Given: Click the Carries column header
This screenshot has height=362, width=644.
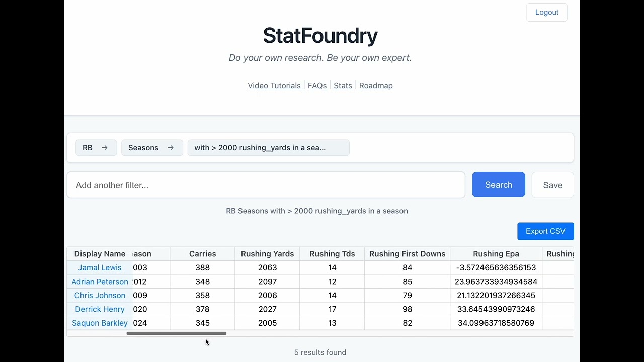Looking at the screenshot, I should coord(202,254).
